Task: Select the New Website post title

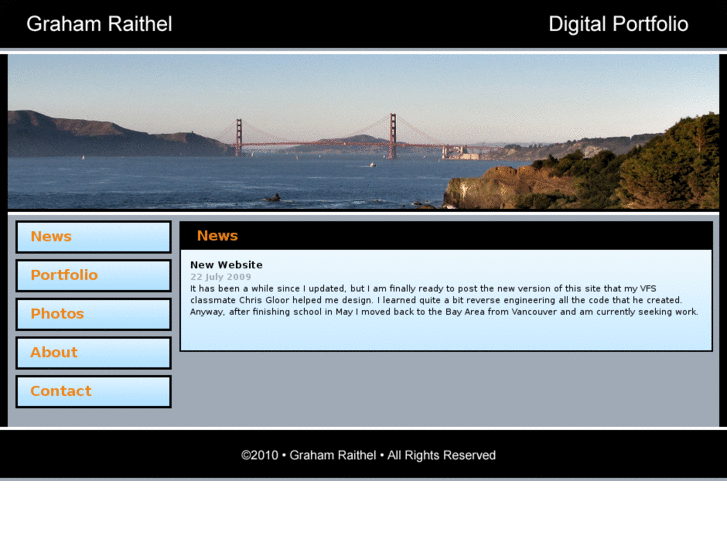Action: [x=226, y=265]
